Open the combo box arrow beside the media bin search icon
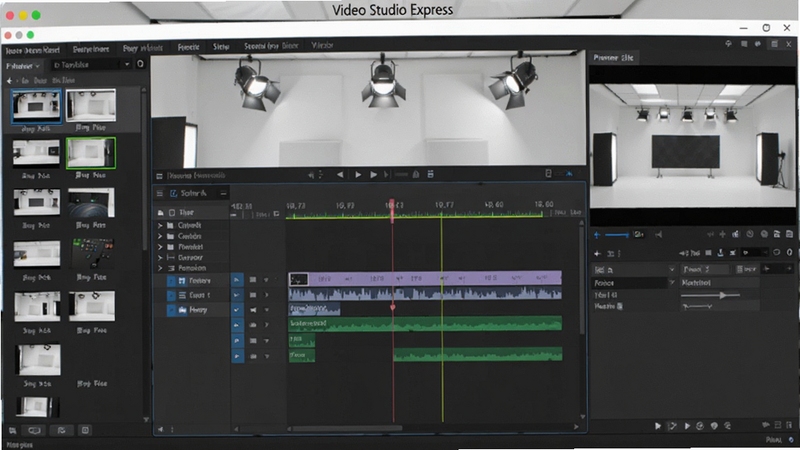Viewport: 800px width, 450px height. pyautogui.click(x=127, y=64)
